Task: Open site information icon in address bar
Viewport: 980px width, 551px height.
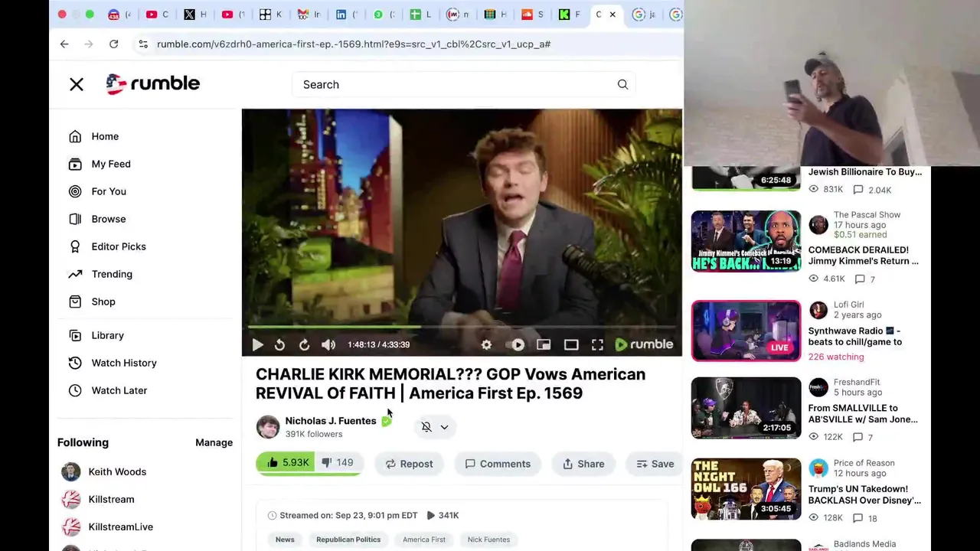Action: pos(142,44)
